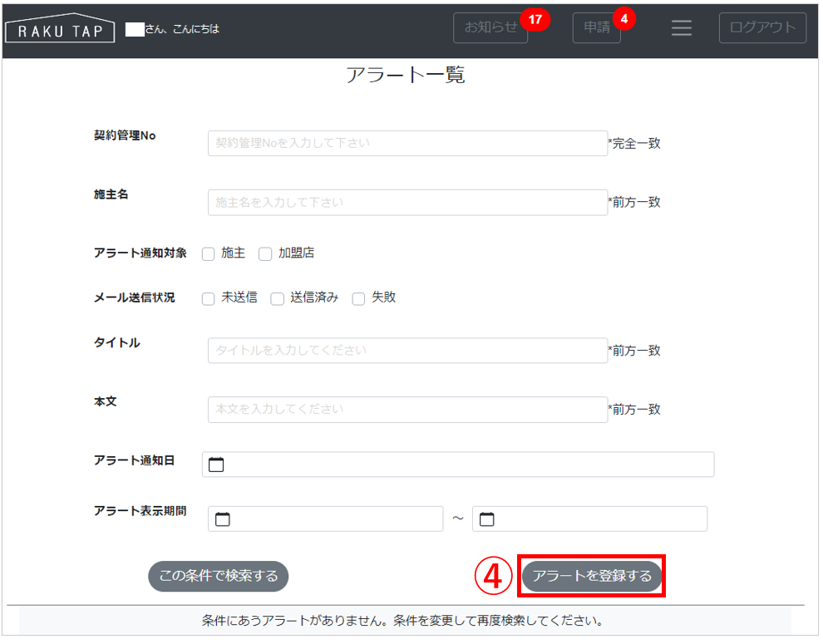Click the メール送信状況 label
This screenshot has height=644, width=823.
pos(135,297)
